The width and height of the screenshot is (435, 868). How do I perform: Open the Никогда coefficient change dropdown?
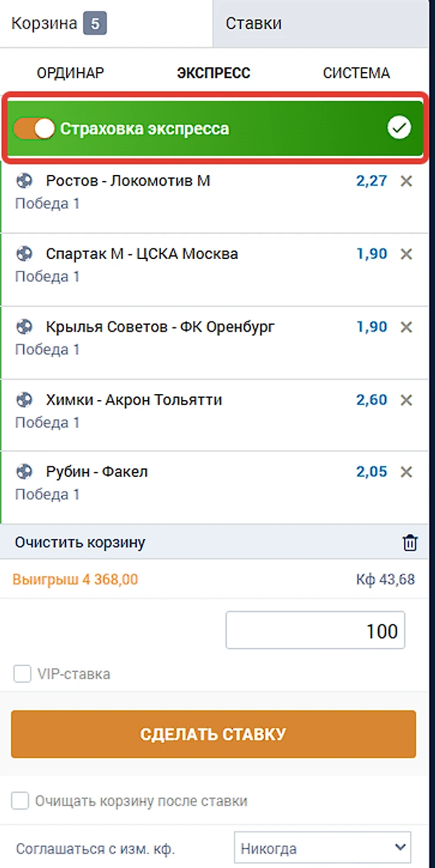pos(322,848)
